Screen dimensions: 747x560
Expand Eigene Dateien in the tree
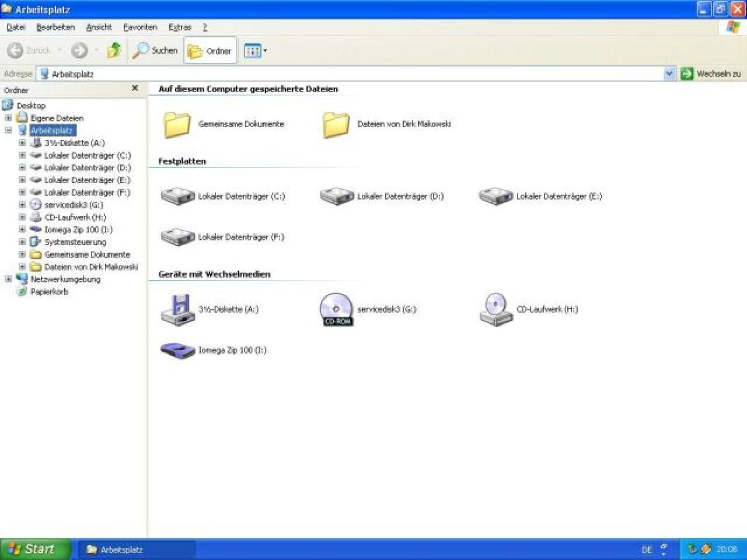click(8, 118)
